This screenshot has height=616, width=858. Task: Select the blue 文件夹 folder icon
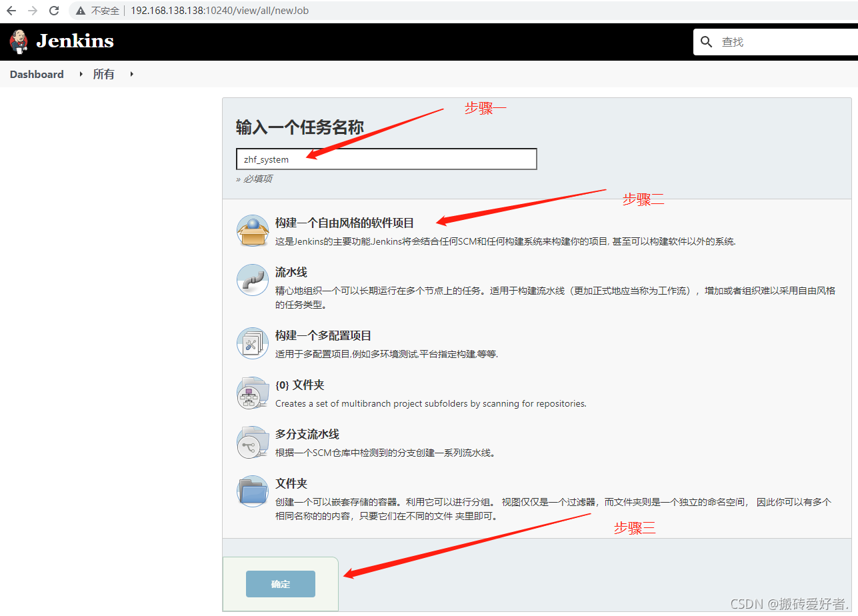(x=253, y=491)
